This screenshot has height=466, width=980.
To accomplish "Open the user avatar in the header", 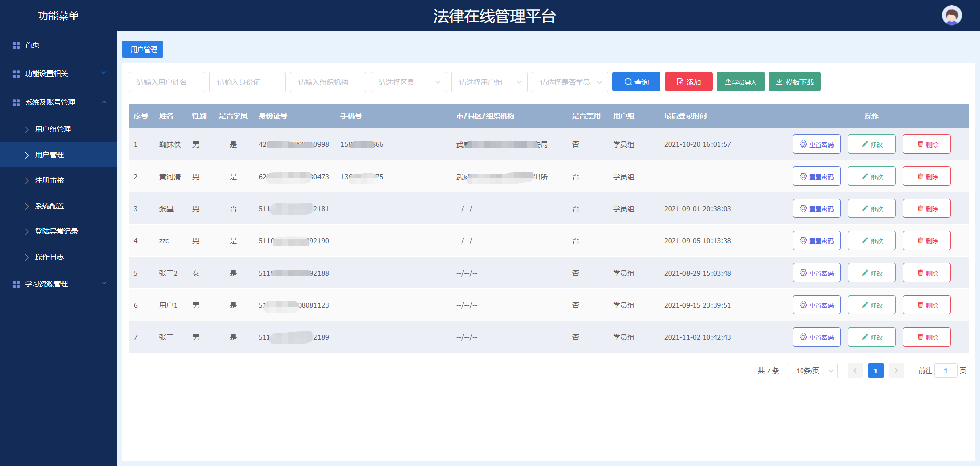I will point(951,15).
